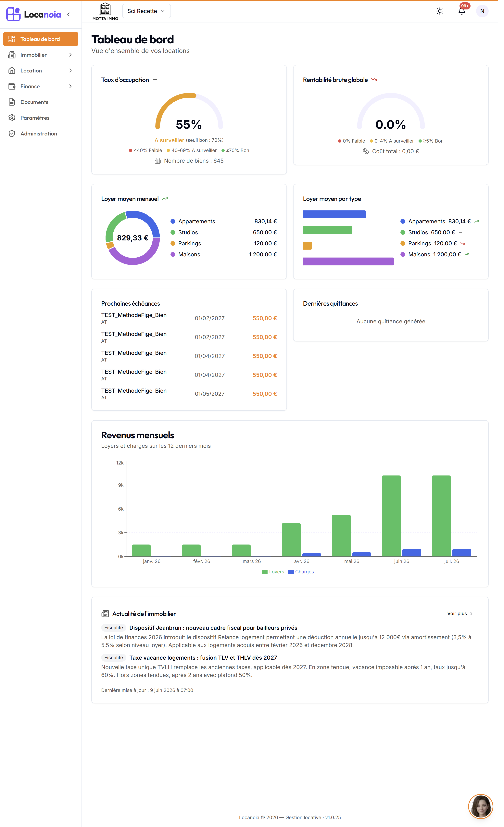Click the Locanoia logo icon
The width and height of the screenshot is (504, 827).
coord(13,14)
